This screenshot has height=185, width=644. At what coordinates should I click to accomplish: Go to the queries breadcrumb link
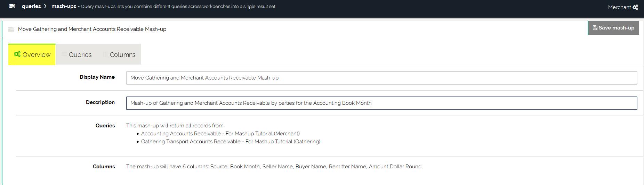point(31,6)
